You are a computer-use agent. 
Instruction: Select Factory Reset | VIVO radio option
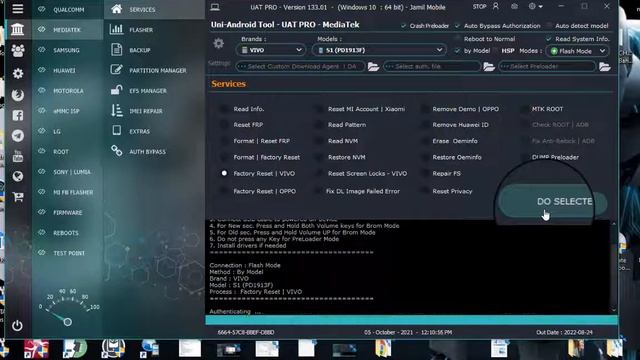[x=224, y=173]
